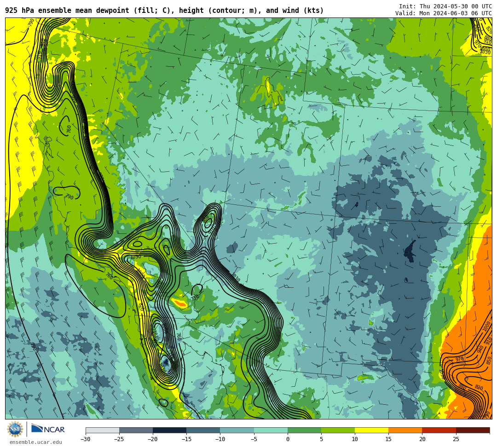497x448 pixels.
Task: Click the colorbar tick label "0"
Action: point(288,439)
